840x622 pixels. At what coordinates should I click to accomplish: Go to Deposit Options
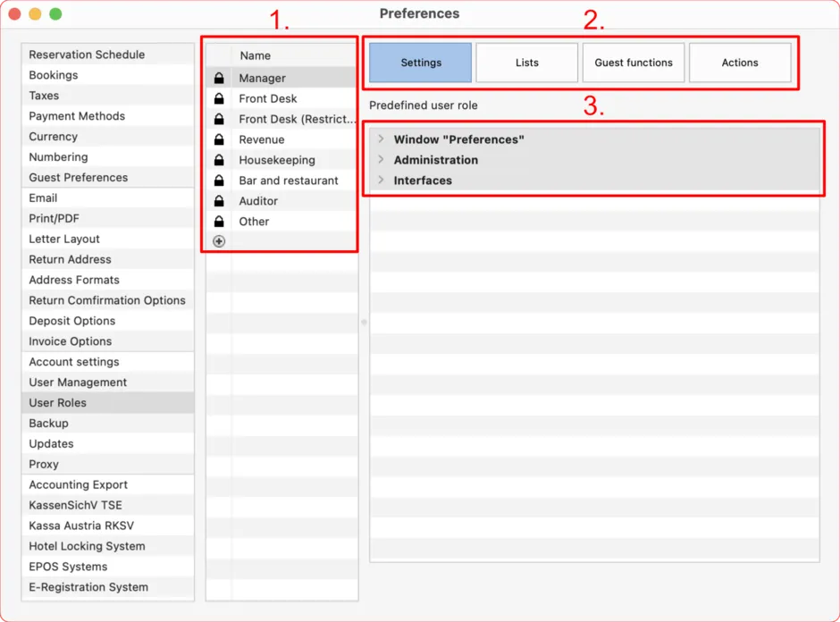click(107, 321)
